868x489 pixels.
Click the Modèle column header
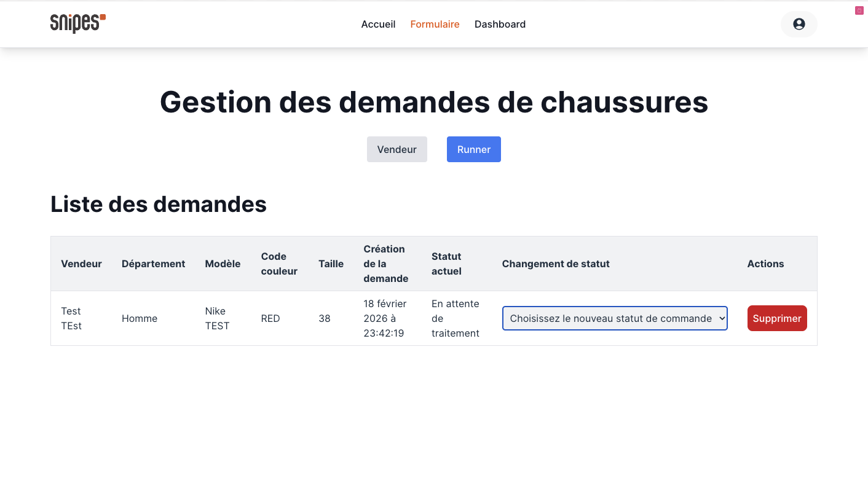pos(223,264)
